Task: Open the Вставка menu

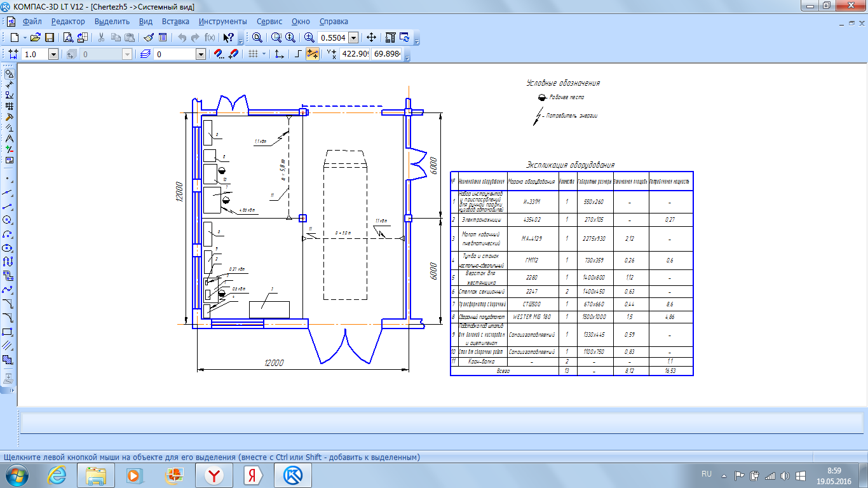Action: (175, 21)
